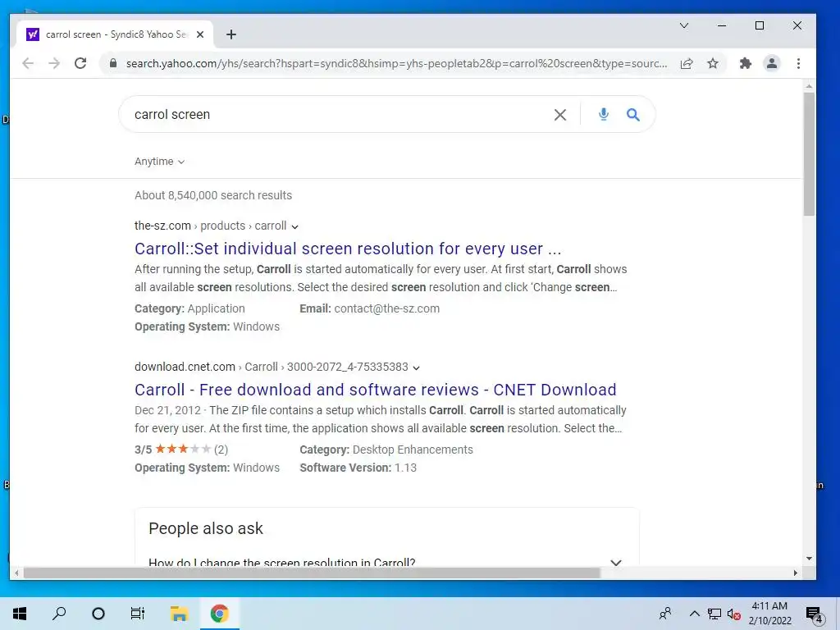Show hidden system tray icons
The image size is (840, 630).
pyautogui.click(x=694, y=614)
